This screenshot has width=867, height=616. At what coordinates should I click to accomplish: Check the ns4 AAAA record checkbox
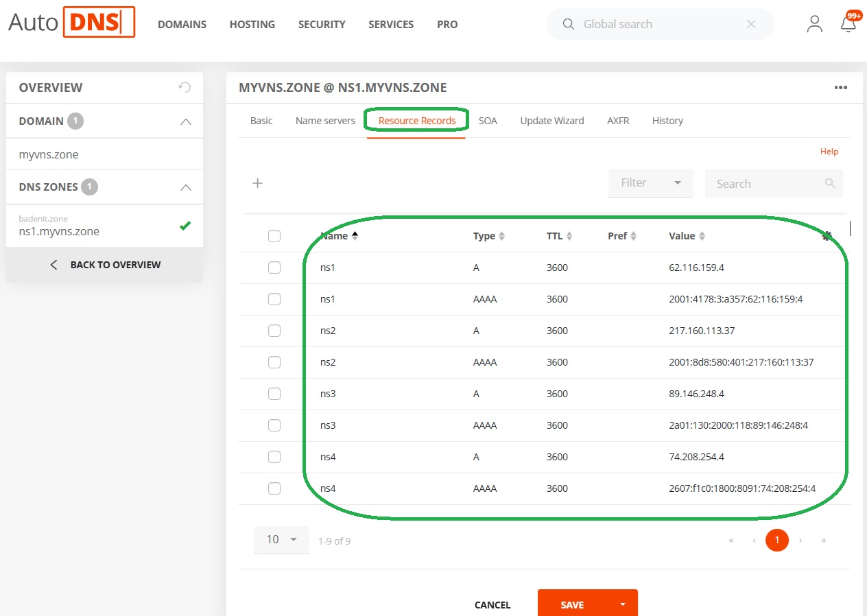[x=274, y=488]
